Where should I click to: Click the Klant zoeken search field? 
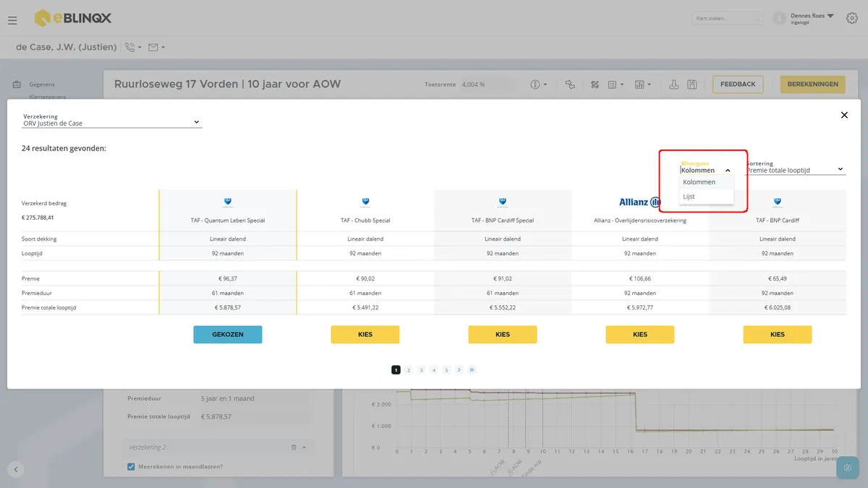(727, 18)
